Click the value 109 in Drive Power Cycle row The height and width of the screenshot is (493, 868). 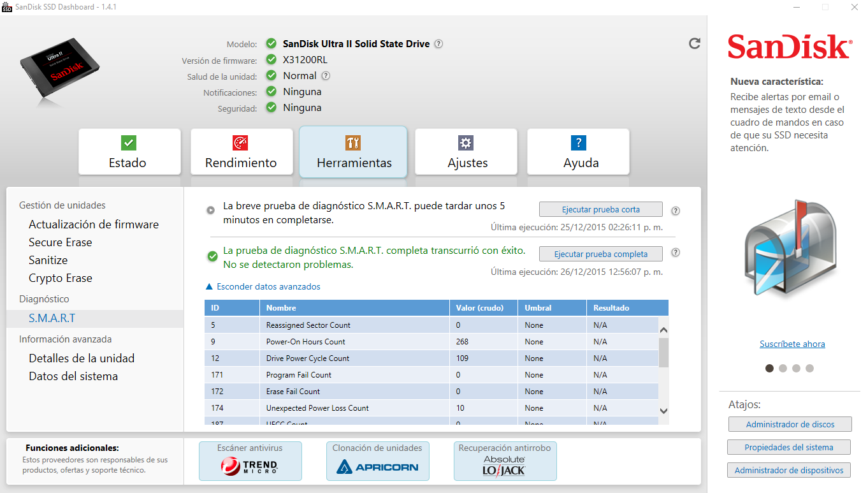(x=462, y=358)
